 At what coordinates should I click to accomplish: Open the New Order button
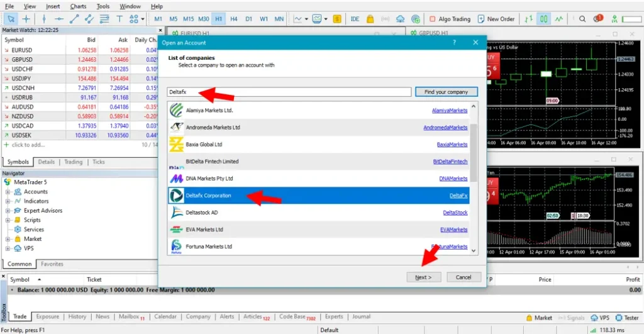(496, 19)
